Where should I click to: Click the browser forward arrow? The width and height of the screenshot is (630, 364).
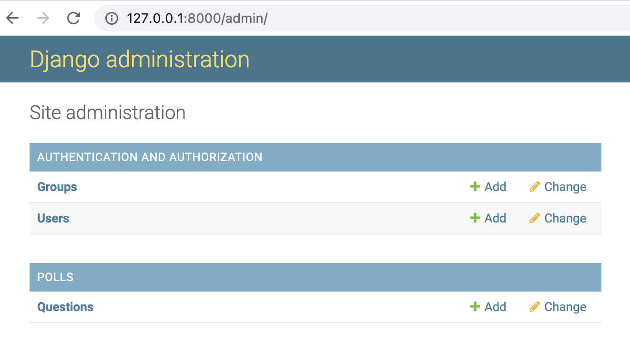42,18
